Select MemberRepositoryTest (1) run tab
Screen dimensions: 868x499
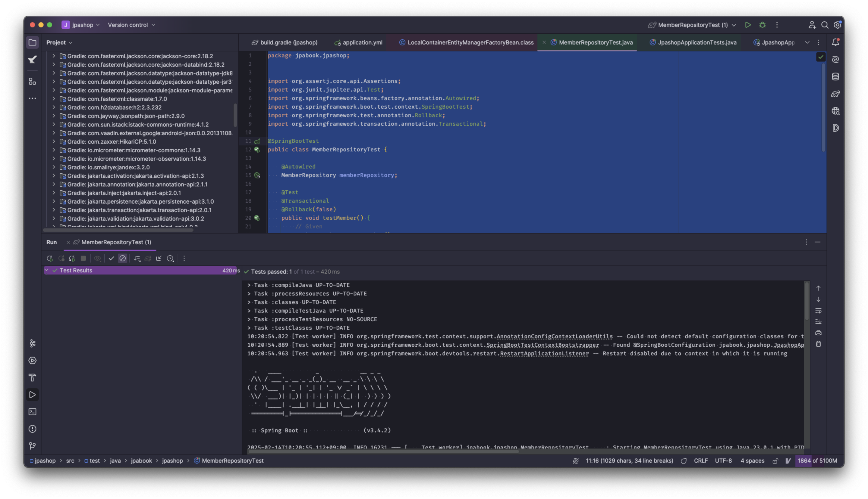click(113, 242)
